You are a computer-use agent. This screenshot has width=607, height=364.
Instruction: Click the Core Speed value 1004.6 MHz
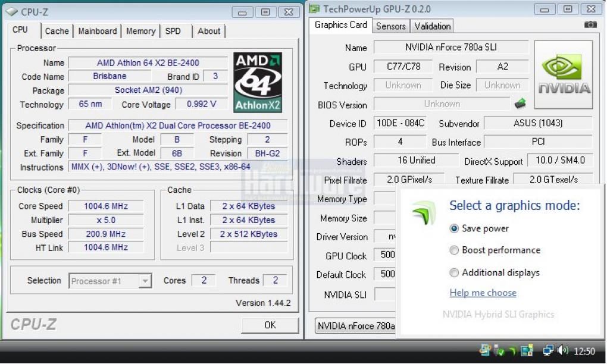pos(106,206)
